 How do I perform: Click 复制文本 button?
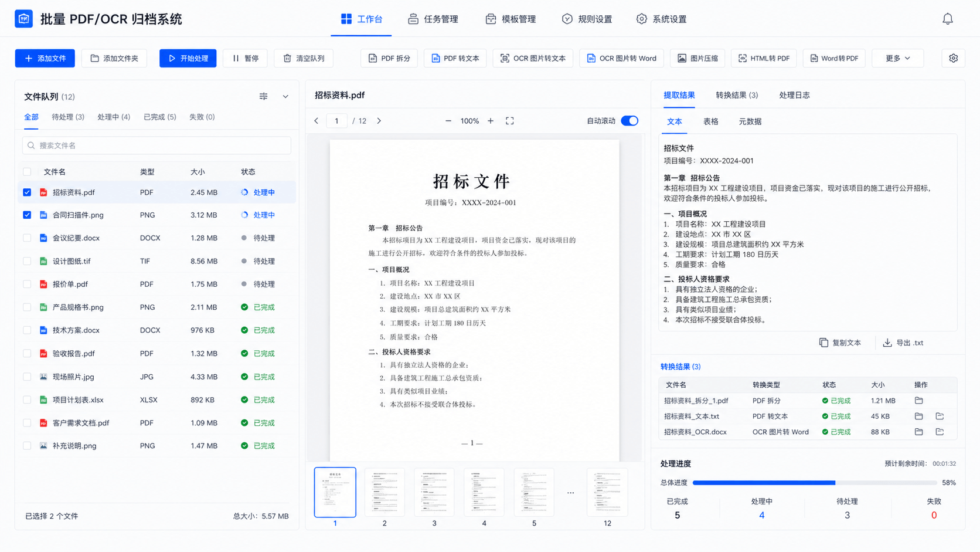840,343
